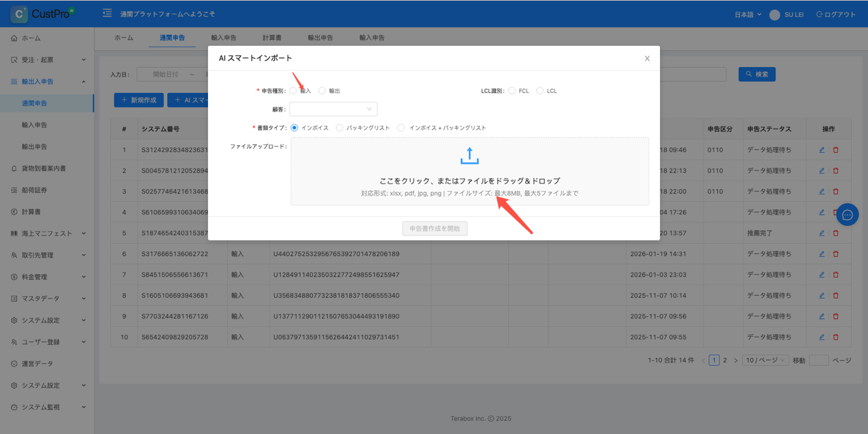Open the 顧客 customer dropdown
The width and height of the screenshot is (868, 434).
(333, 109)
